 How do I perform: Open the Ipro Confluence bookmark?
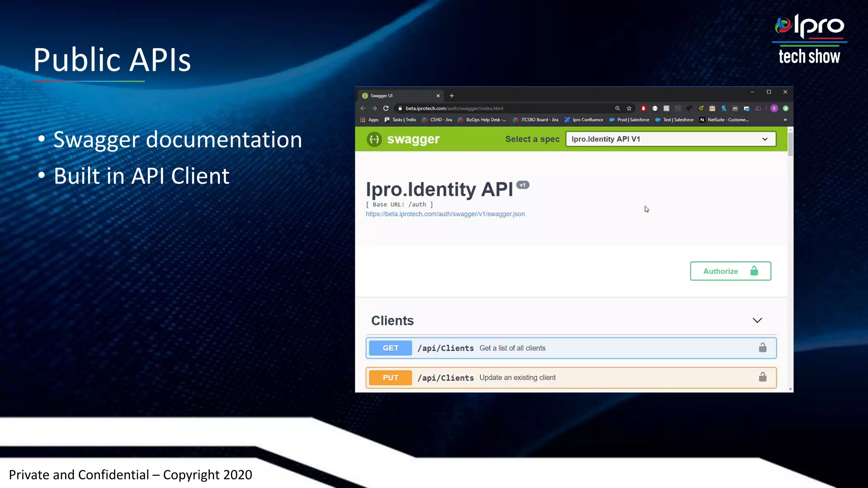pyautogui.click(x=584, y=120)
